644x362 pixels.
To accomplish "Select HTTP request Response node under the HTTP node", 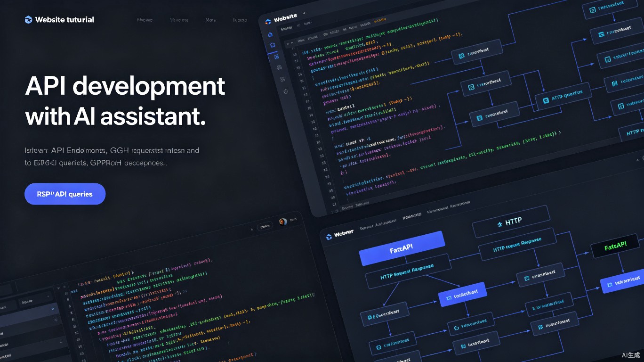I will pos(517,245).
